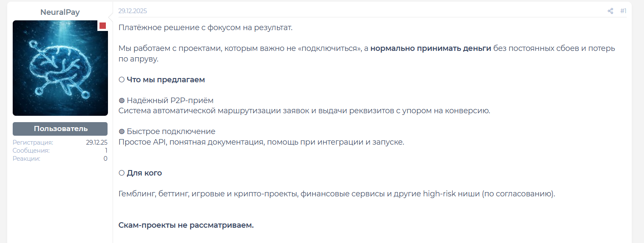Click the share icon on the post
This screenshot has height=243, width=644.
[x=610, y=11]
